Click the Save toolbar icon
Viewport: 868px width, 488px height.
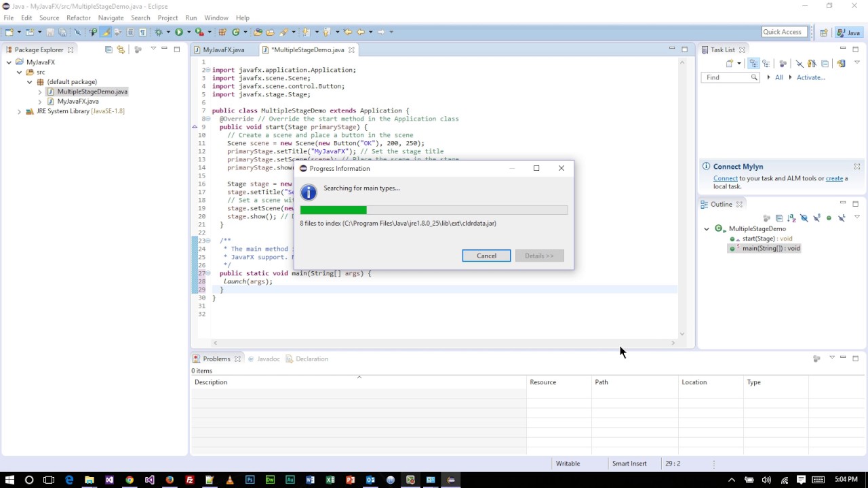[x=50, y=32]
